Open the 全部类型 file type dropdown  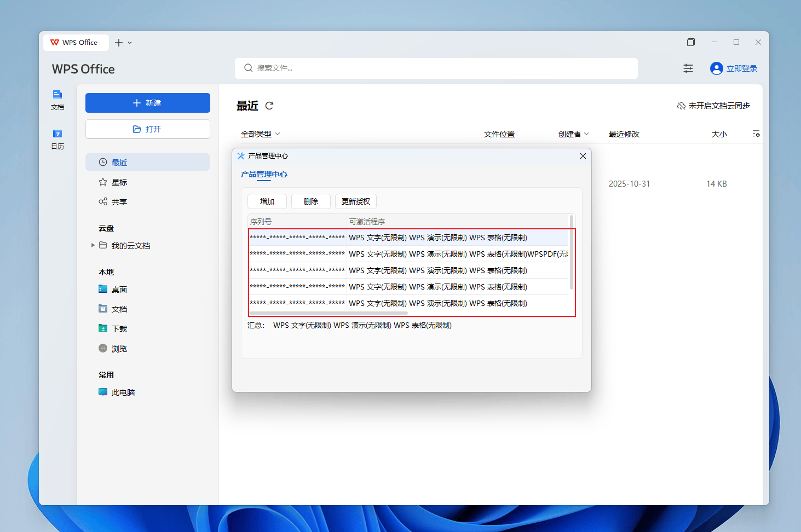(x=260, y=133)
